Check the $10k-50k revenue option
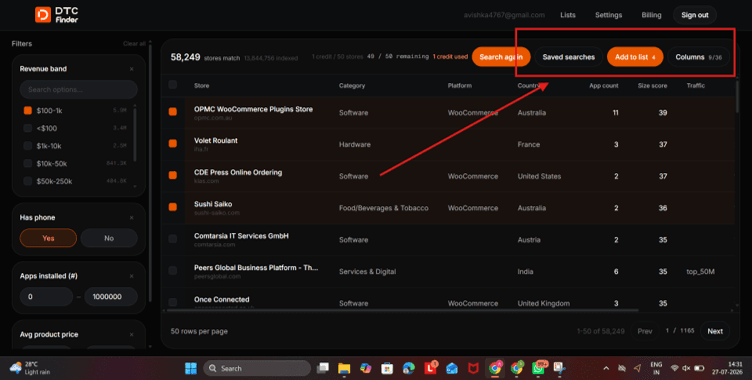This screenshot has height=380, width=752. [28, 164]
